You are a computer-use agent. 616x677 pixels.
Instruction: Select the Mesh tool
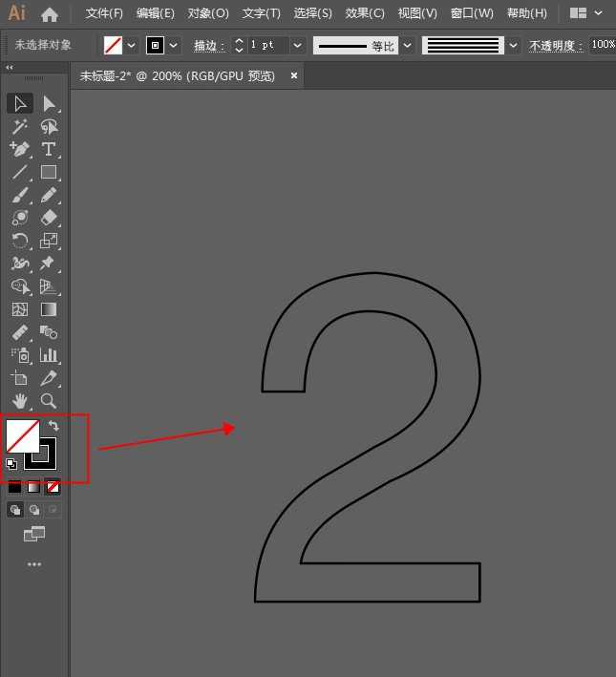tap(19, 309)
